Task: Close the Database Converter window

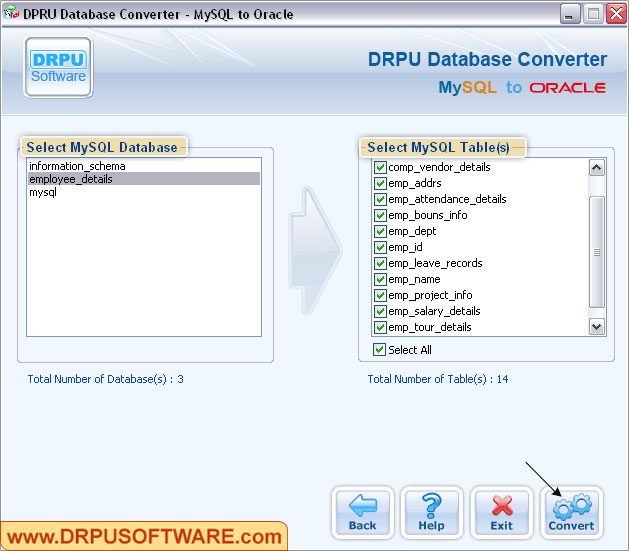Action: point(616,14)
